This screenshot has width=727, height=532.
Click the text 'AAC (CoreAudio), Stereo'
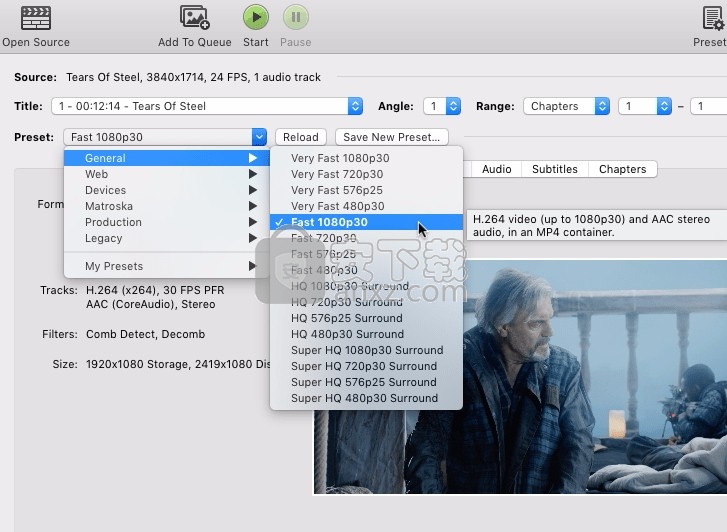tap(151, 304)
